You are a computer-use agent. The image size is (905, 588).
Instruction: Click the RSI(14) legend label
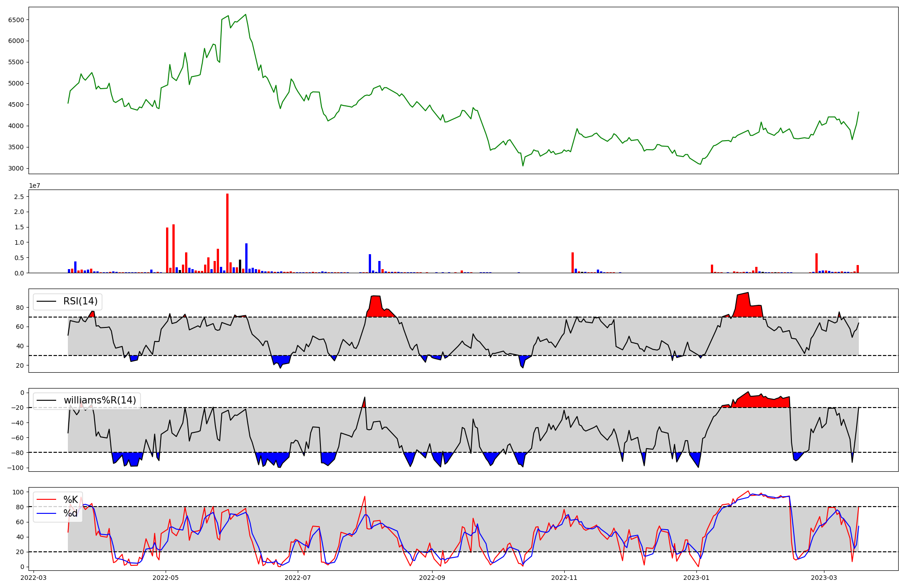[80, 301]
